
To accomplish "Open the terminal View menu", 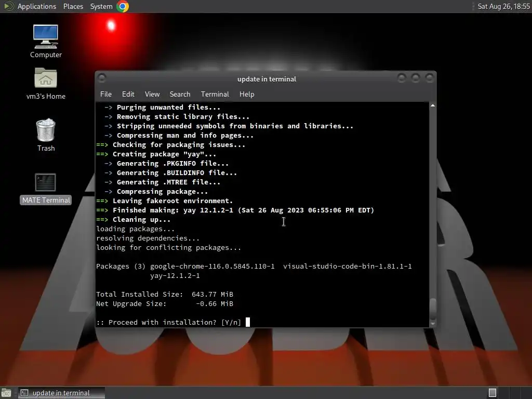I will pos(152,95).
